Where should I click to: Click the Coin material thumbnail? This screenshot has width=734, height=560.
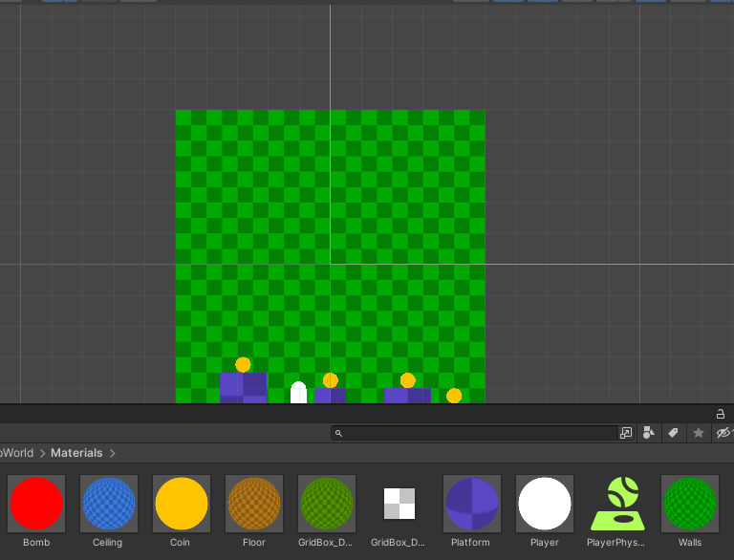click(x=182, y=504)
